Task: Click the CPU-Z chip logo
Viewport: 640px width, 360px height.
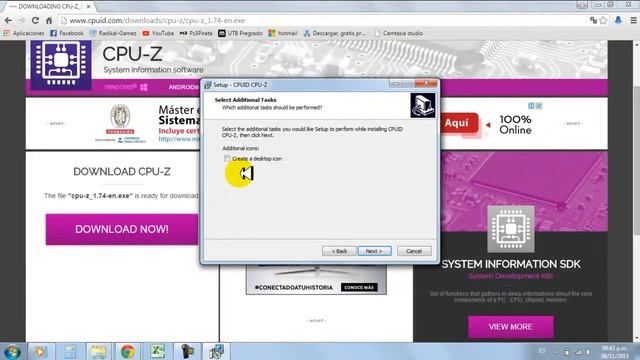Action: tap(61, 64)
